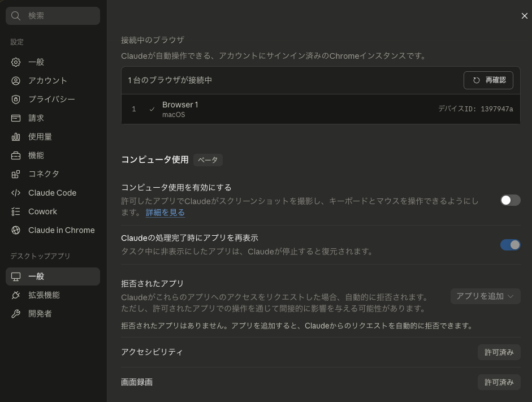Open 使用量 settings page
The image size is (532, 402).
pos(53,137)
